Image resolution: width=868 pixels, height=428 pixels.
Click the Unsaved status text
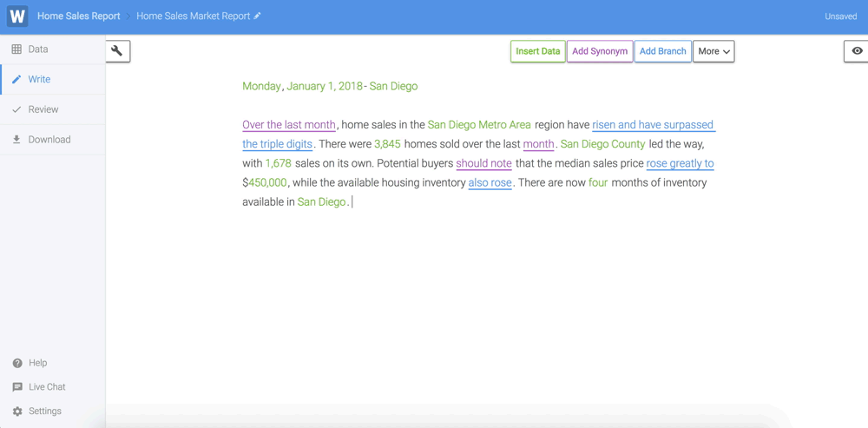pos(841,16)
